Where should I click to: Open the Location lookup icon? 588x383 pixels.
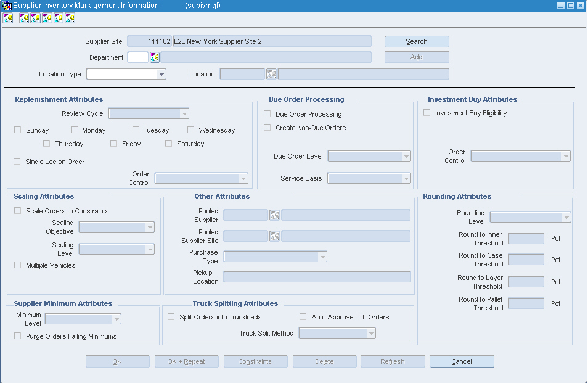tap(271, 74)
